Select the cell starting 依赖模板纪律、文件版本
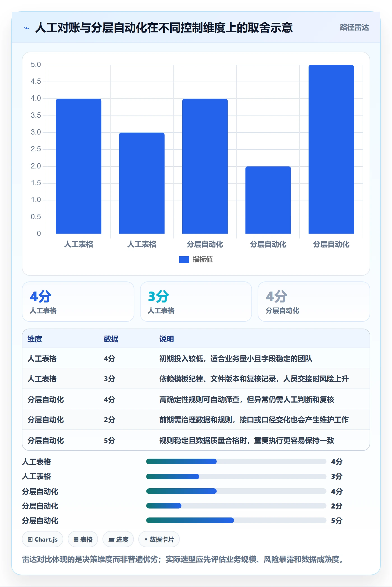Image resolution: width=392 pixels, height=587 pixels. (254, 379)
